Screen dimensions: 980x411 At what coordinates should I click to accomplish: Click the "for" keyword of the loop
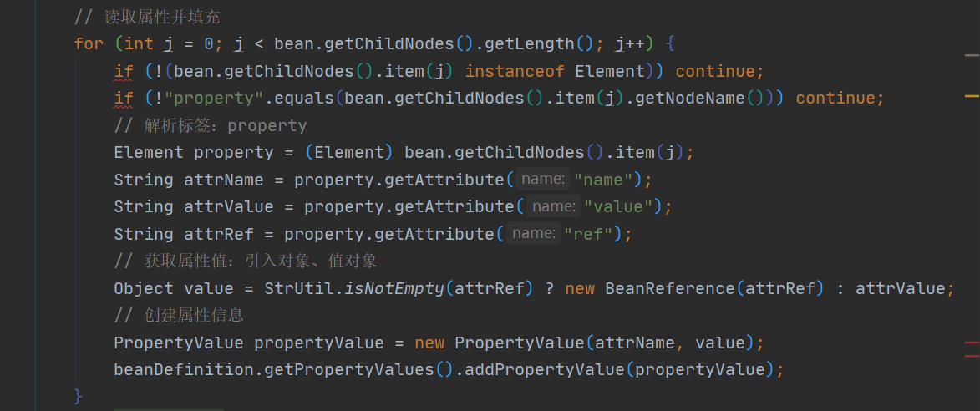click(89, 43)
